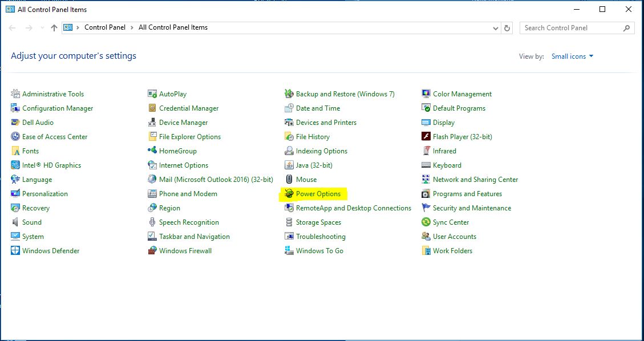Launch Windows Defender

coord(50,250)
